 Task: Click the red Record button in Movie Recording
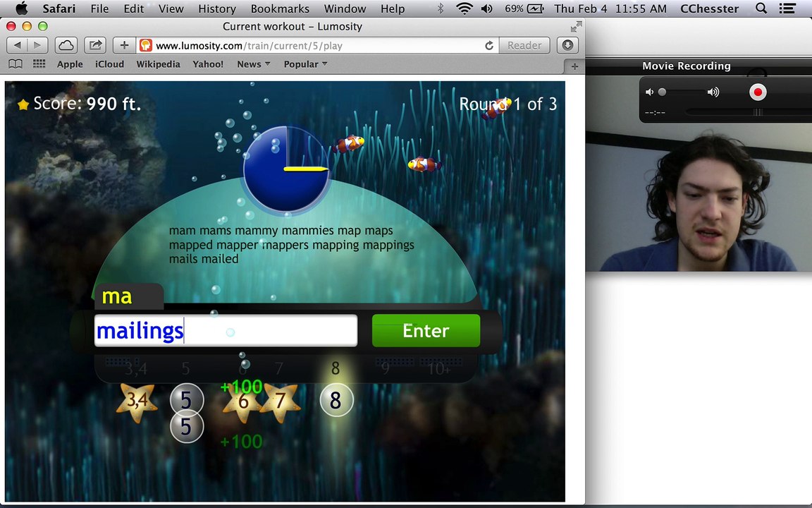[758, 92]
